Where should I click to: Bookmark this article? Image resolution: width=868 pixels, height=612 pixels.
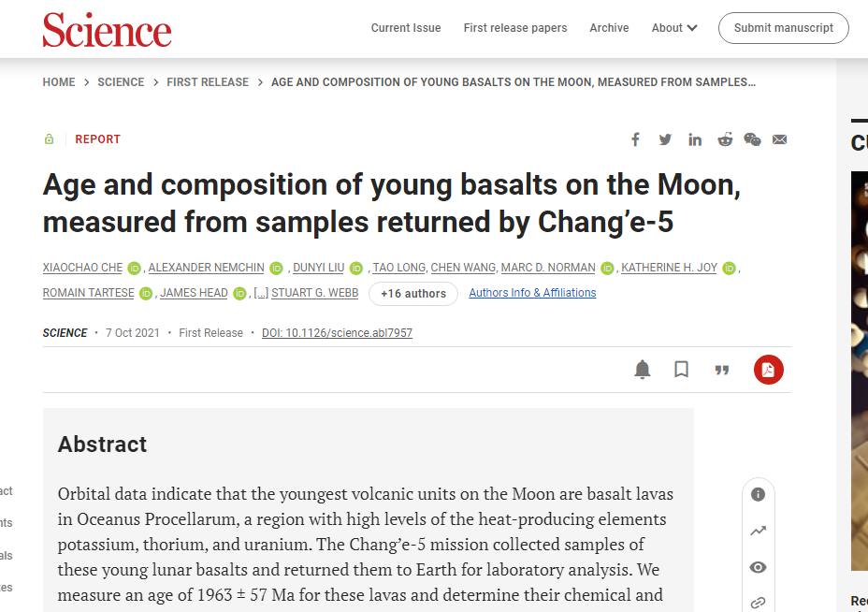682,370
